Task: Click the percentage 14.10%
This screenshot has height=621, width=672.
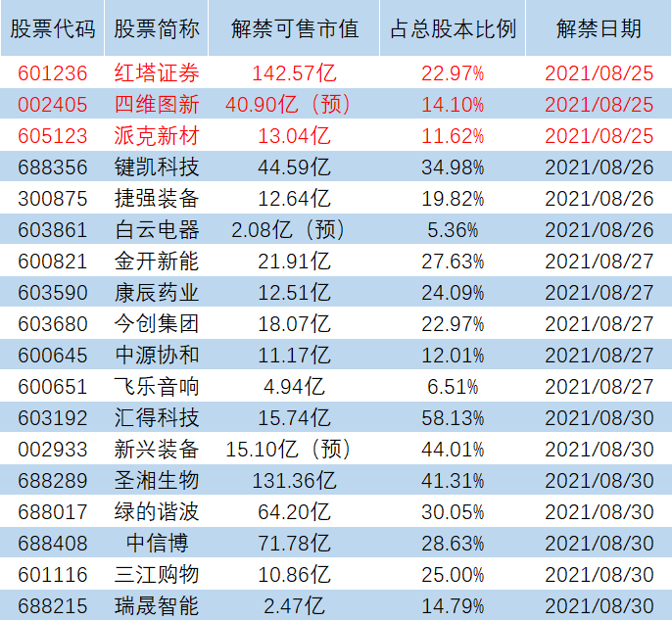Action: coord(453,105)
